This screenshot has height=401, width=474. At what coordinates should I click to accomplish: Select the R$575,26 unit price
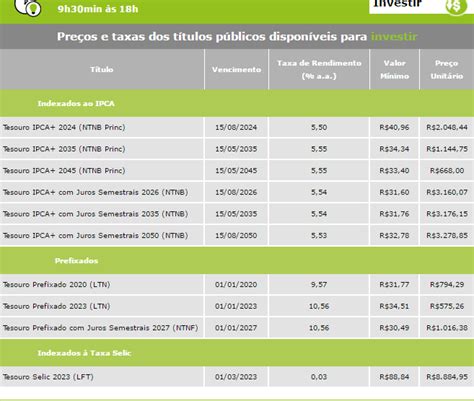coord(447,306)
